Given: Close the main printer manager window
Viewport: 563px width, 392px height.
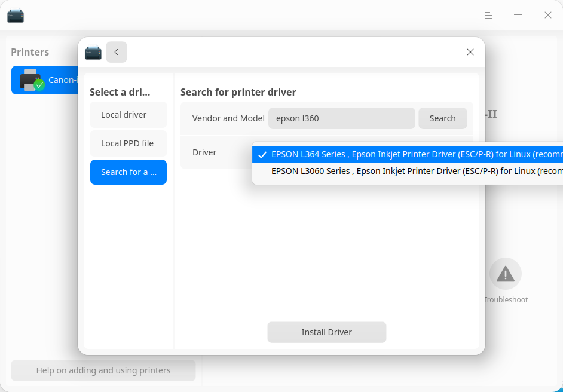Looking at the screenshot, I should (x=547, y=15).
